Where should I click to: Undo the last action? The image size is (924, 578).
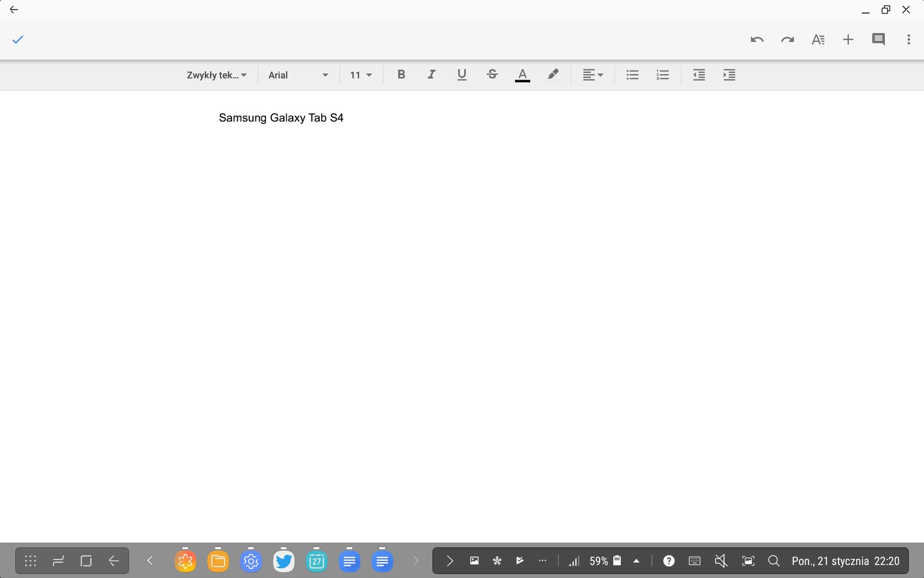pos(757,40)
